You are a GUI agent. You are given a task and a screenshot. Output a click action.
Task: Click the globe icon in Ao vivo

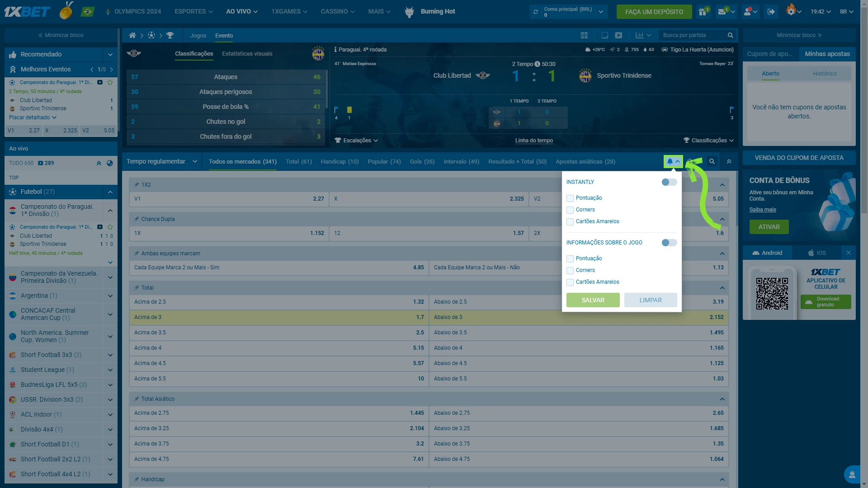[x=109, y=163]
